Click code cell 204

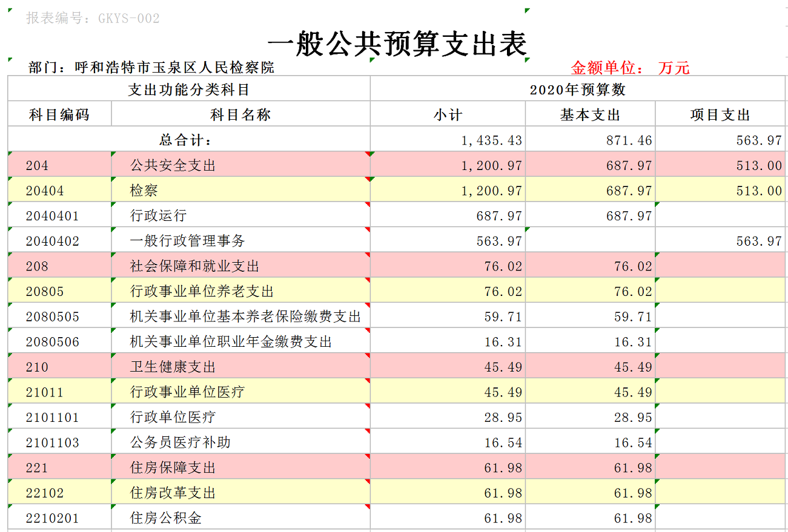(59, 165)
